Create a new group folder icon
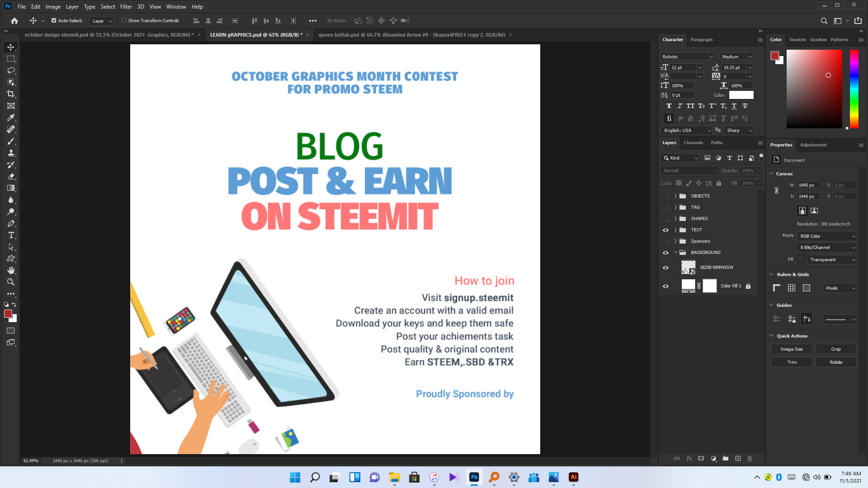Viewport: 868px width, 488px height. 726,459
